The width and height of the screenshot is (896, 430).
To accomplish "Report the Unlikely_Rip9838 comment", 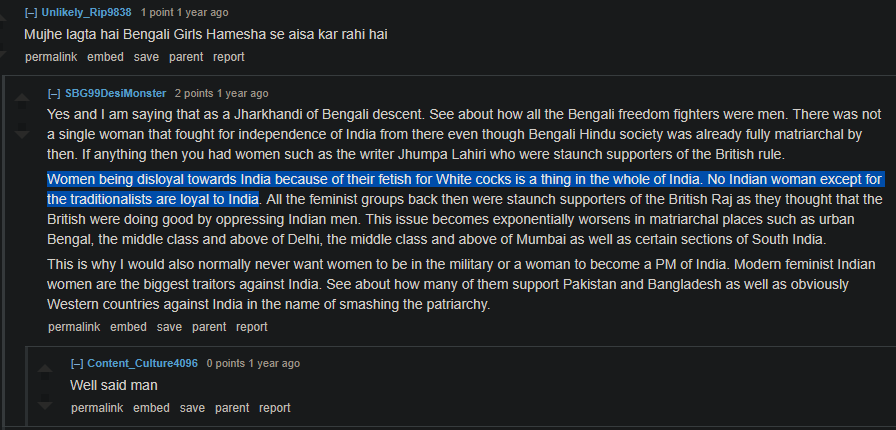I will [229, 57].
